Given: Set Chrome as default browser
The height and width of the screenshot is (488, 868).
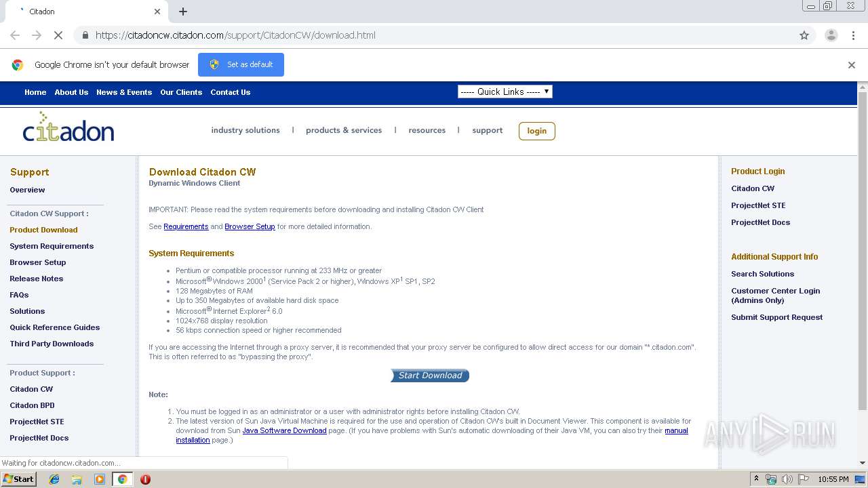Looking at the screenshot, I should point(241,64).
